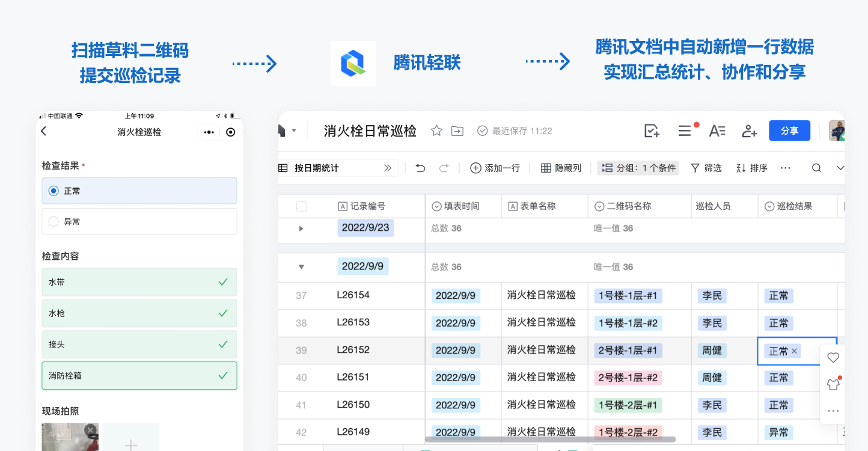Screen dimensions: 868x451
Task: Click 周健 inspector in row 40
Action: click(712, 378)
